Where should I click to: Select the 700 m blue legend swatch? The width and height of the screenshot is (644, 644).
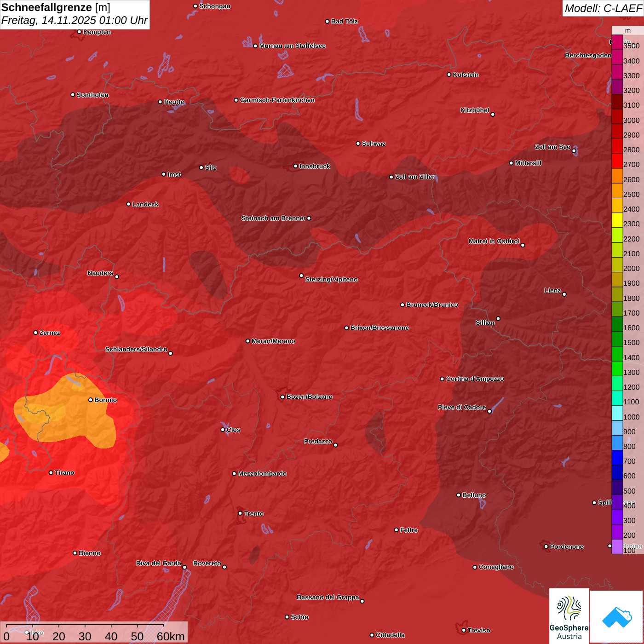[x=617, y=458]
